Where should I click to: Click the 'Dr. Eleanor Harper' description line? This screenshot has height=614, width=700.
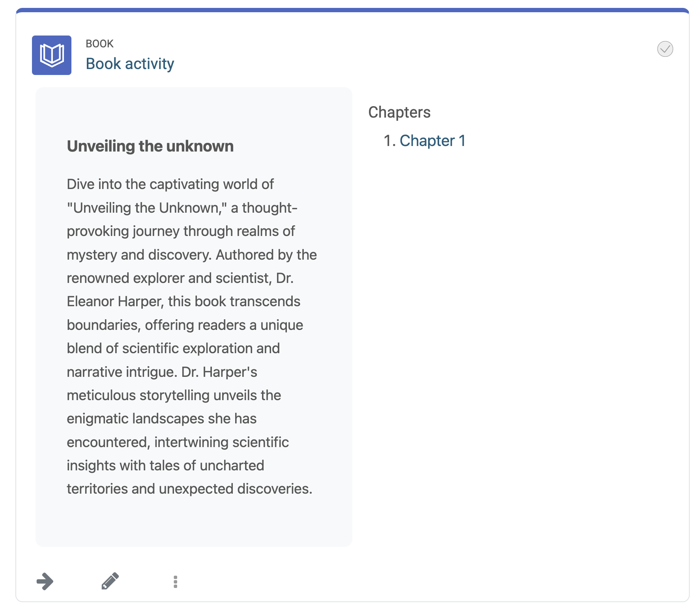coord(183,301)
